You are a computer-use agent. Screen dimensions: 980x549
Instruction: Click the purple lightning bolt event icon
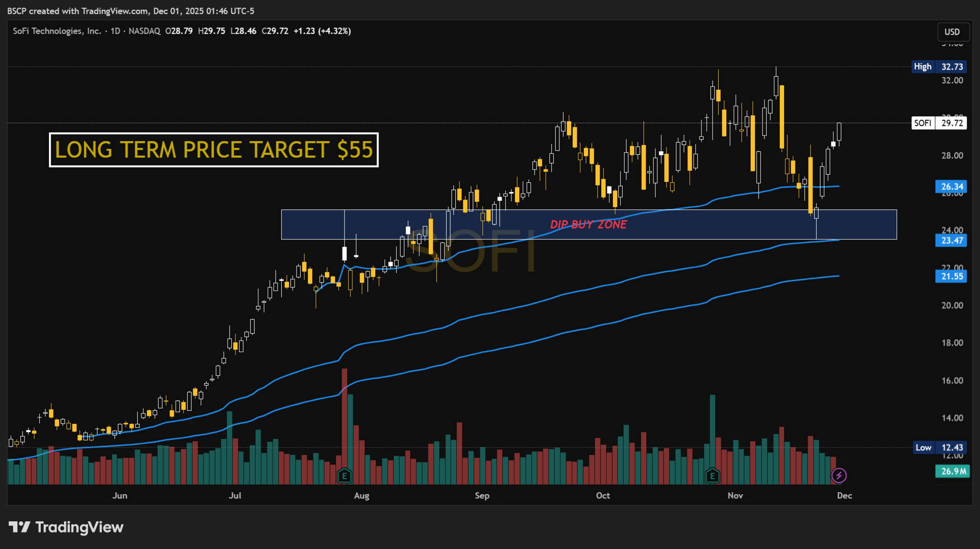click(x=839, y=476)
